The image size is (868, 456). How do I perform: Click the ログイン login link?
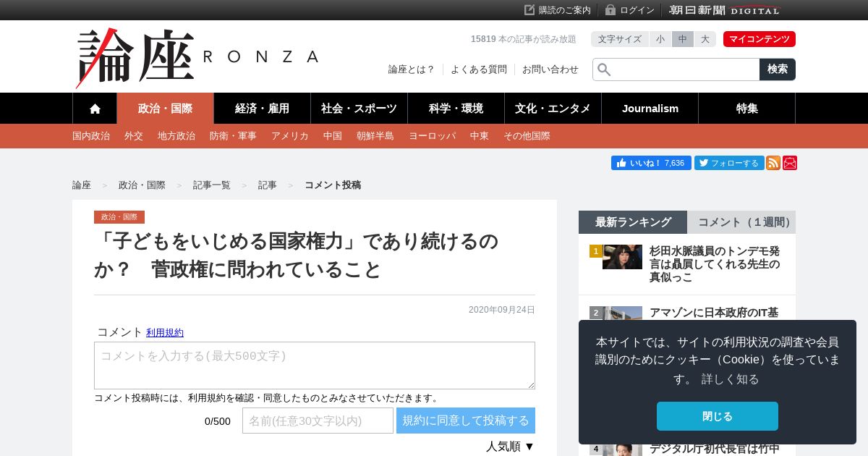click(630, 10)
